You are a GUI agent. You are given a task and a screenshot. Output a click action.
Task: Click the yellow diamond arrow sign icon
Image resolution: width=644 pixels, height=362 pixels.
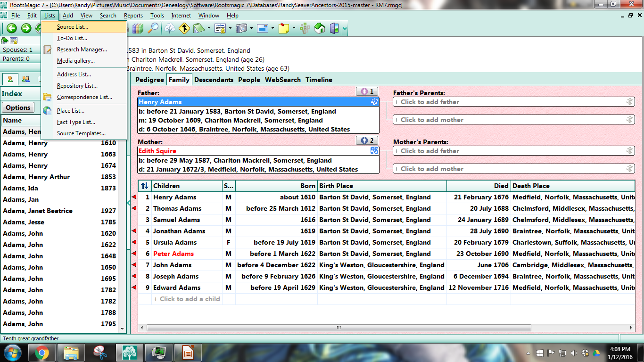click(184, 28)
